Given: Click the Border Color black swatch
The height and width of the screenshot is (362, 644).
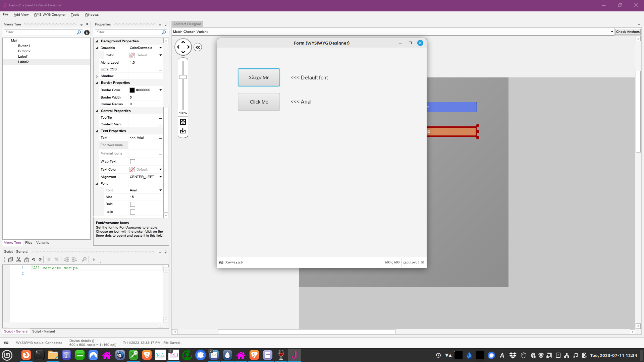Looking at the screenshot, I should coord(132,90).
